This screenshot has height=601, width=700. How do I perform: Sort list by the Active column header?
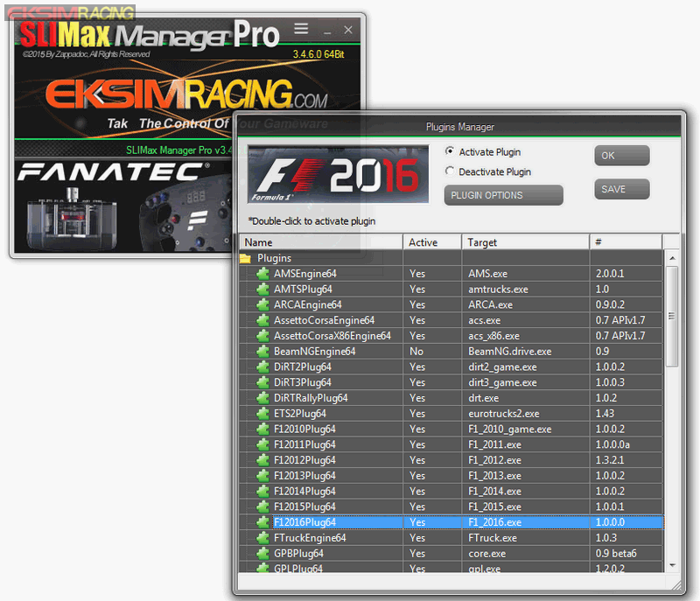pos(432,242)
